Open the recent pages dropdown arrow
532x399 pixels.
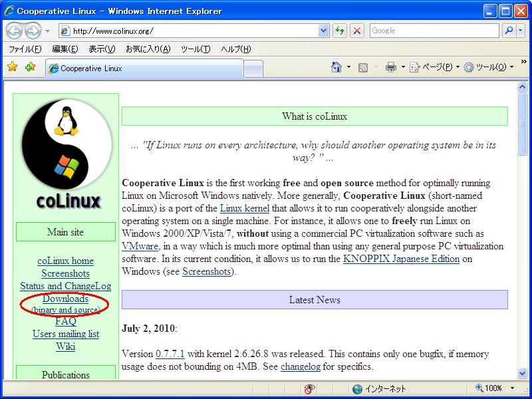click(x=47, y=31)
